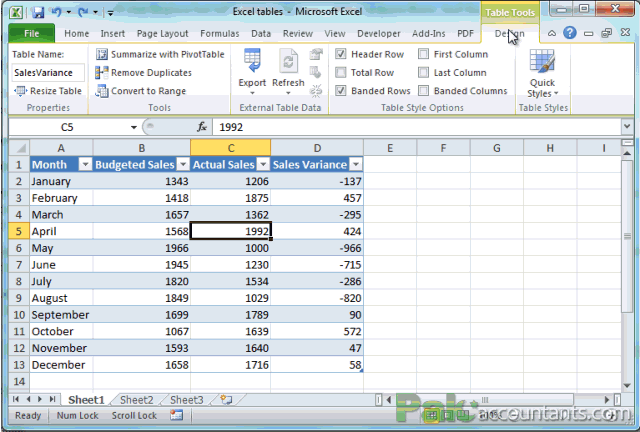Enable the First Column checkbox

(424, 54)
